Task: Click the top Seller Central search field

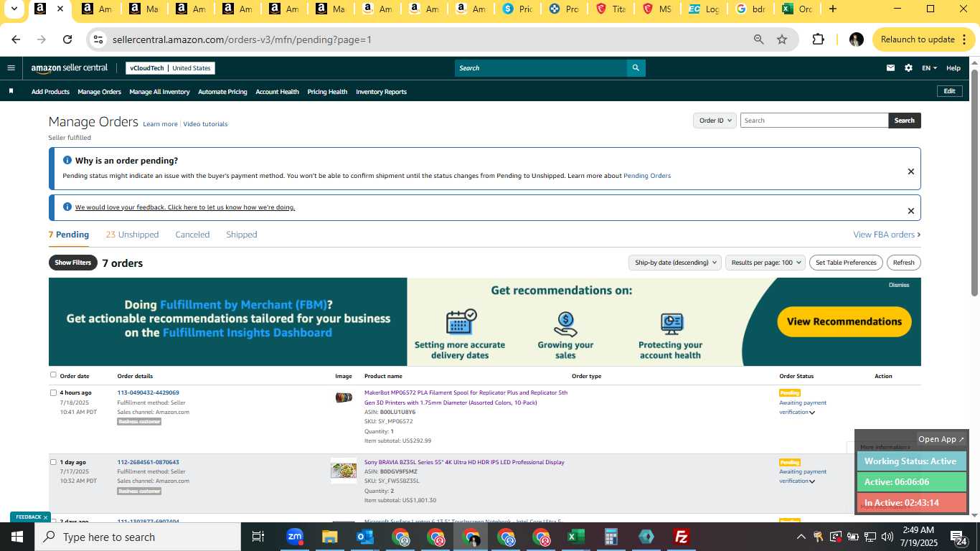Action: coord(541,68)
